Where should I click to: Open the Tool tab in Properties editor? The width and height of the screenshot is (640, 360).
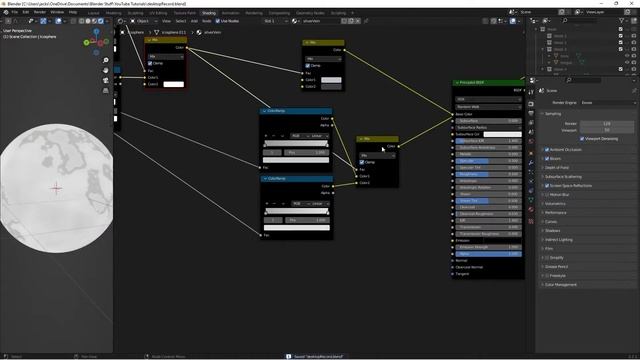(531, 91)
